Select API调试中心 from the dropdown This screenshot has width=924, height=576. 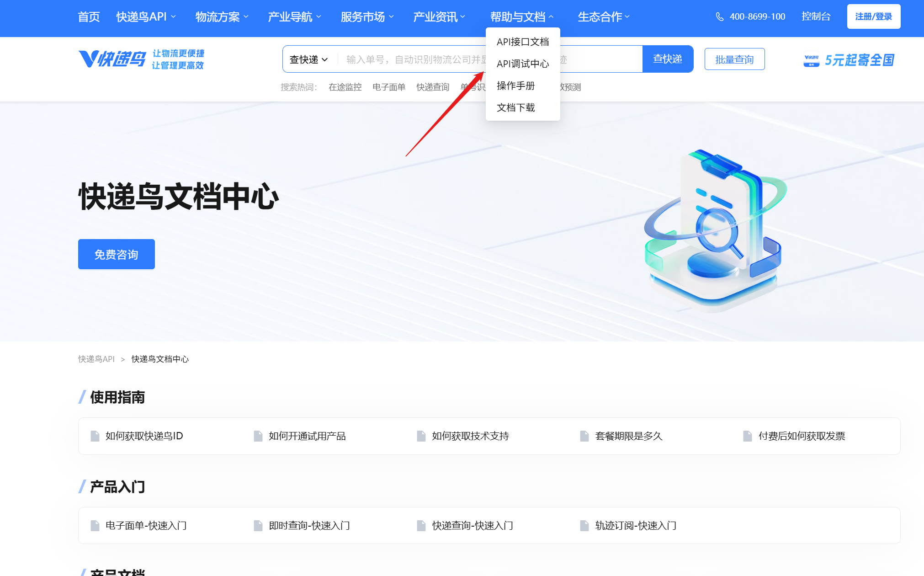click(522, 64)
